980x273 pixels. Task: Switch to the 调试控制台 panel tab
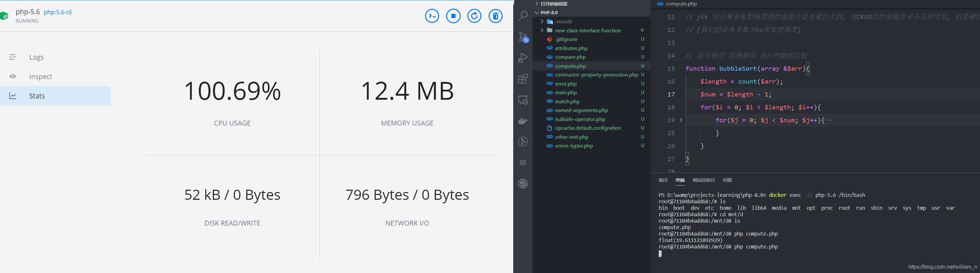(704, 180)
